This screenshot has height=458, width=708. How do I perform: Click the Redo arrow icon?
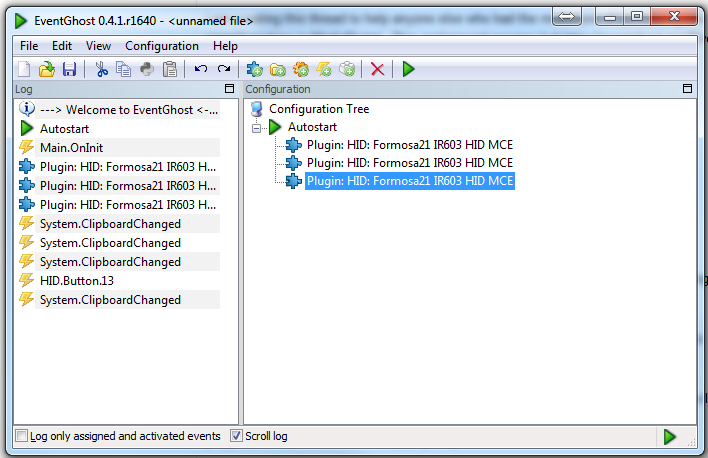tap(224, 69)
